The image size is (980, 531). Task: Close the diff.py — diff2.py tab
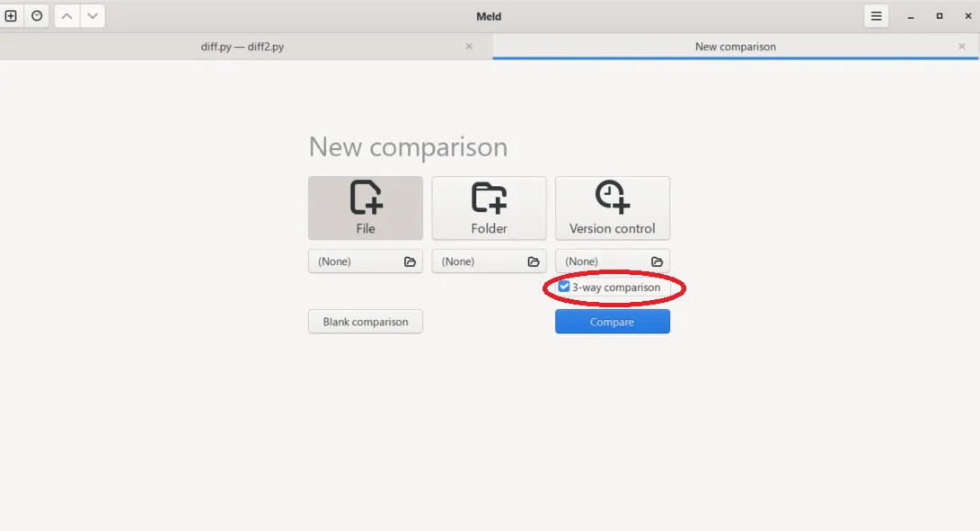[x=469, y=47]
